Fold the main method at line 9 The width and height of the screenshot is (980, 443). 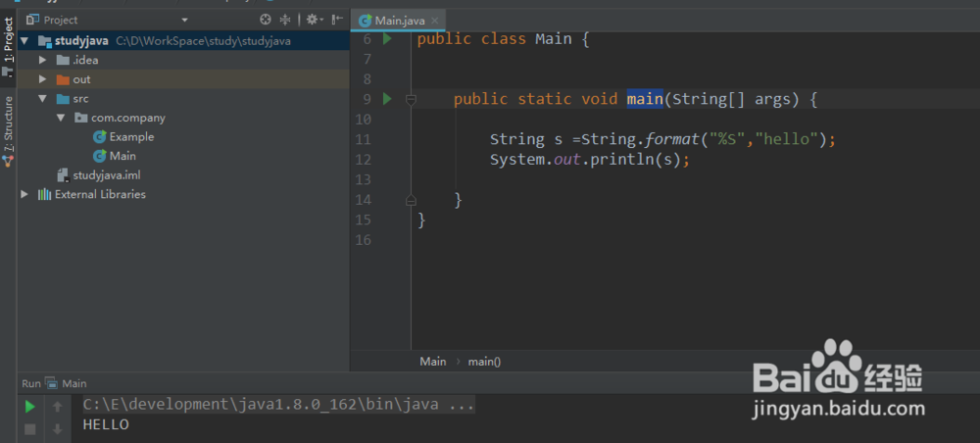coord(411,99)
